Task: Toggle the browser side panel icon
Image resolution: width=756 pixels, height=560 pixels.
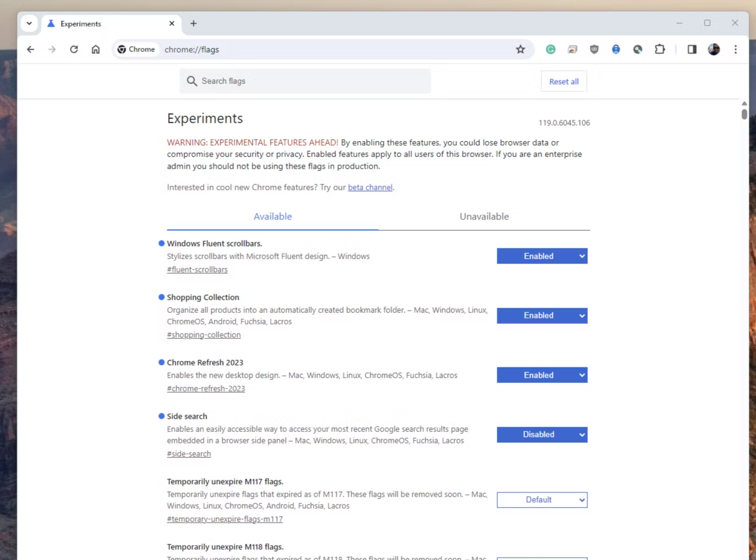Action: tap(692, 50)
